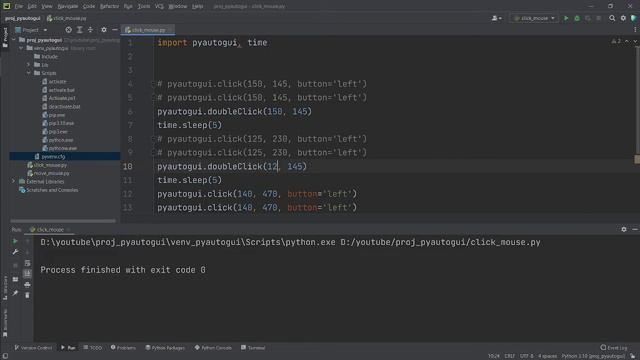Click the Project panel horizontal scrollbar

(63, 221)
